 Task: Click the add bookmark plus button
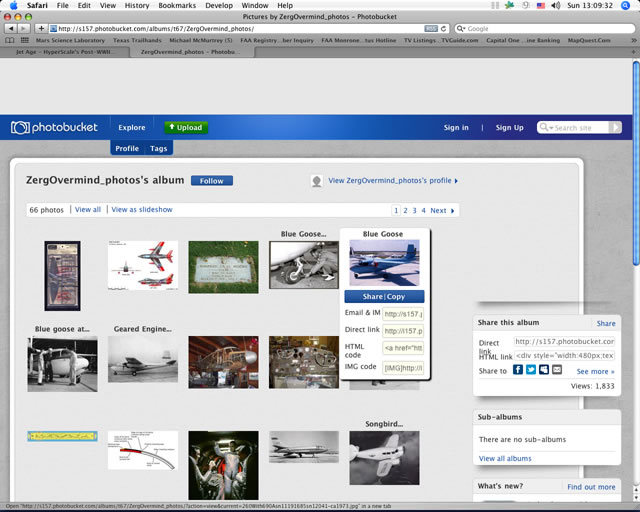click(41, 29)
